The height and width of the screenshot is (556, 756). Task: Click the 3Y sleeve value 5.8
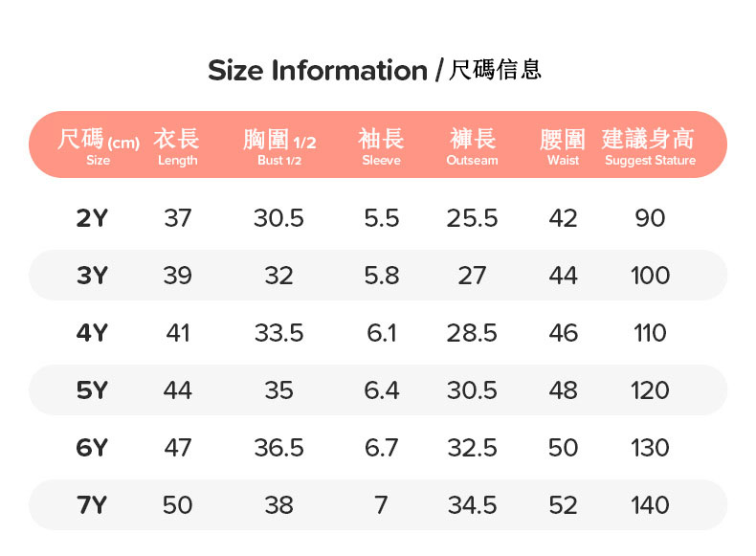coord(381,276)
